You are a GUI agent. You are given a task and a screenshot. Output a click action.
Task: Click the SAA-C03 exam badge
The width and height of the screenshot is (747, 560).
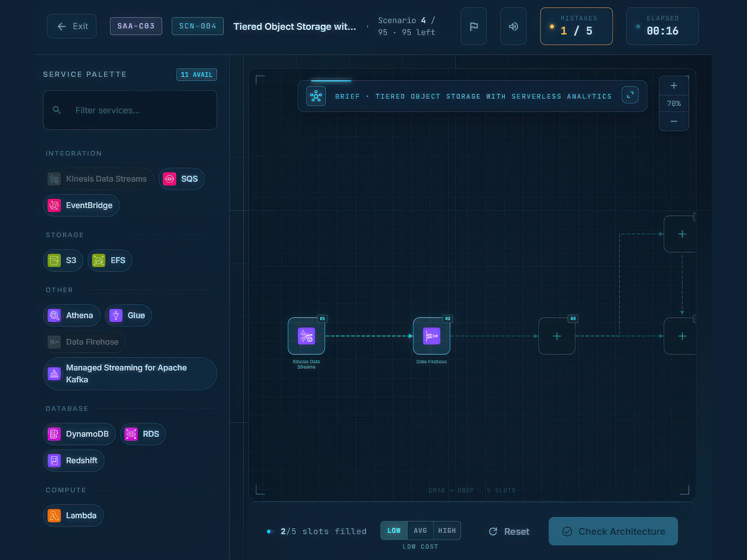coord(136,26)
